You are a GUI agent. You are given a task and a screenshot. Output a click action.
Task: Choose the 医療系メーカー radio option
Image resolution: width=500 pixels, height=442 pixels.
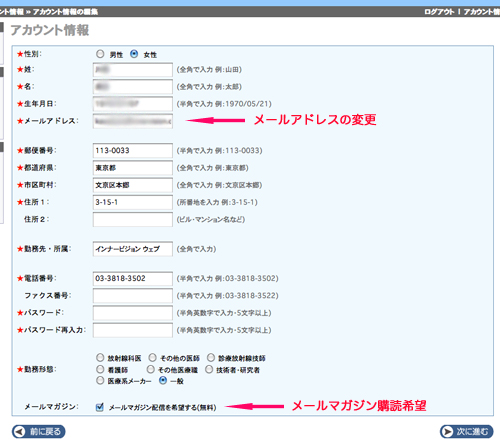[100, 381]
